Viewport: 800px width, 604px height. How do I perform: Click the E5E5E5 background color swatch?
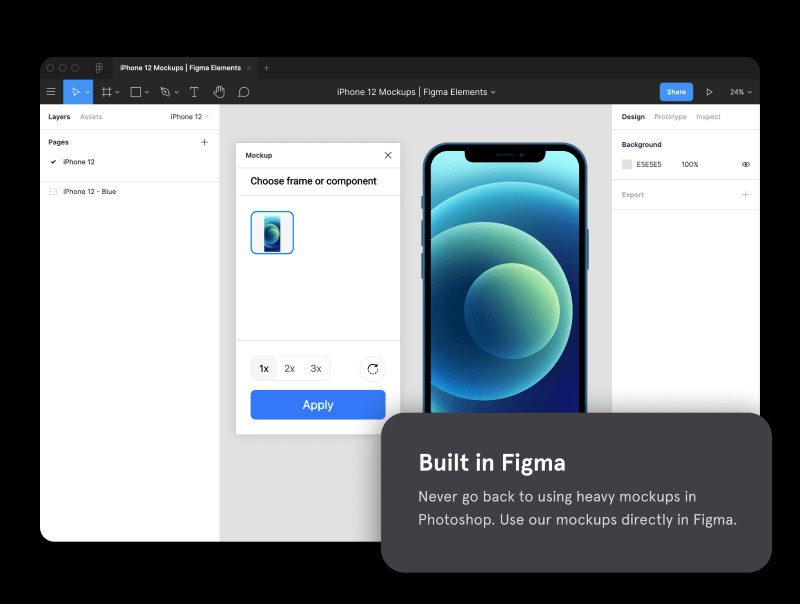(627, 164)
